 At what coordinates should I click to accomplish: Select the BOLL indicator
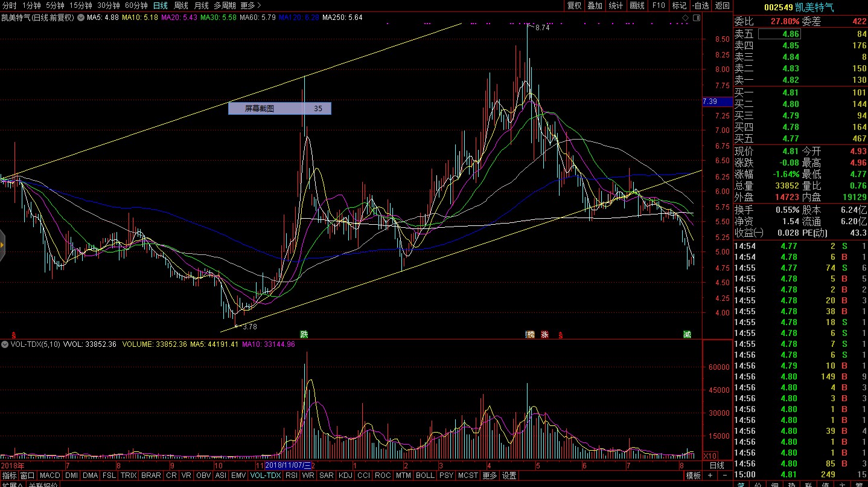pos(425,476)
